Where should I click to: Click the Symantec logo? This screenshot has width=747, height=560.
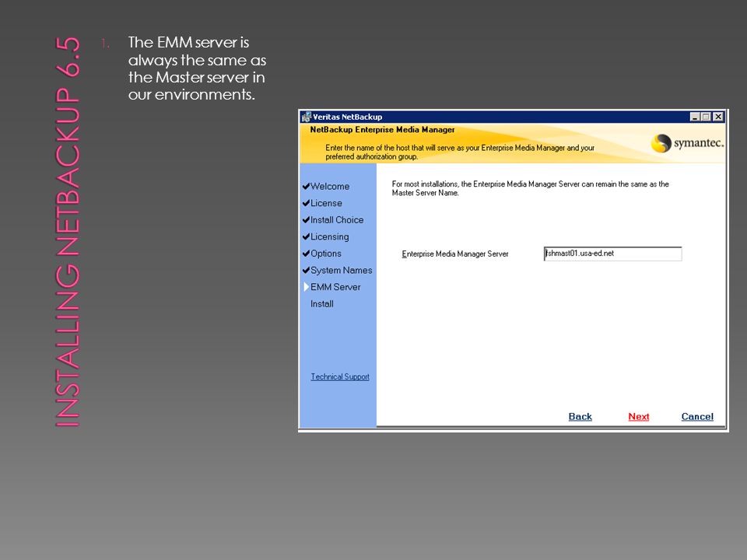coord(687,143)
